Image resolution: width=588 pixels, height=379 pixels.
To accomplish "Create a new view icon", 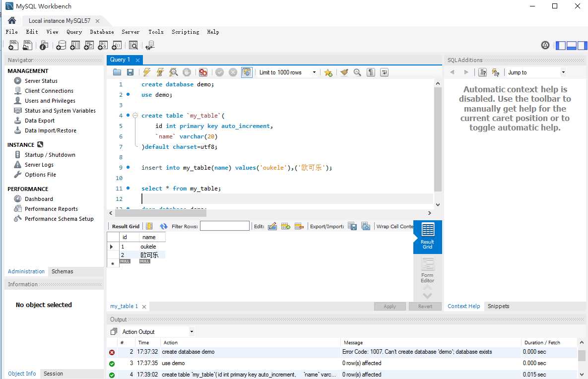I will [89, 45].
